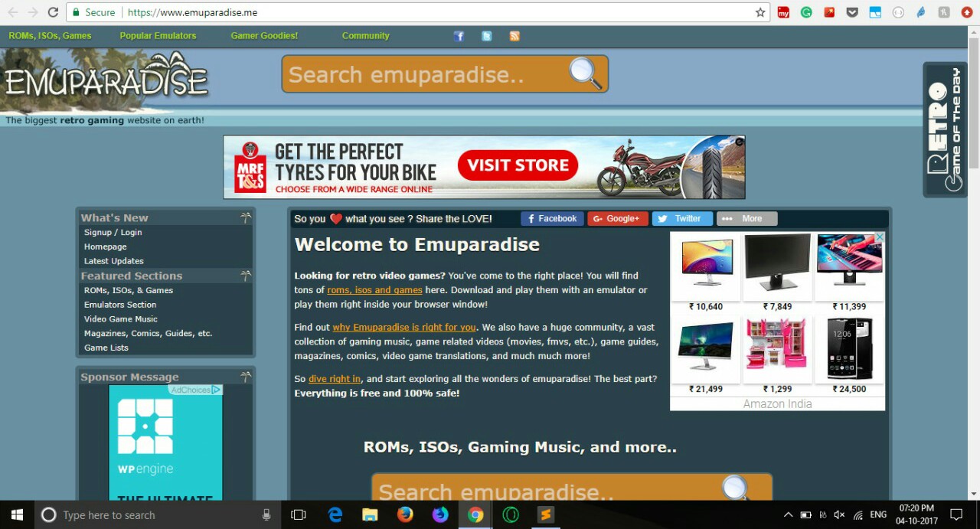Image resolution: width=980 pixels, height=529 pixels.
Task: Open Game Lists in the sidebar
Action: coord(106,348)
